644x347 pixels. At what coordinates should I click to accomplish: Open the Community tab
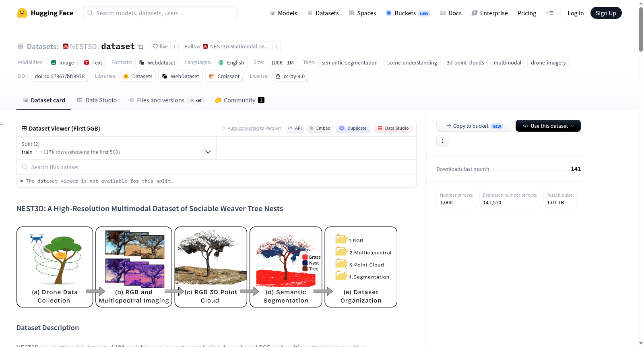(x=240, y=100)
